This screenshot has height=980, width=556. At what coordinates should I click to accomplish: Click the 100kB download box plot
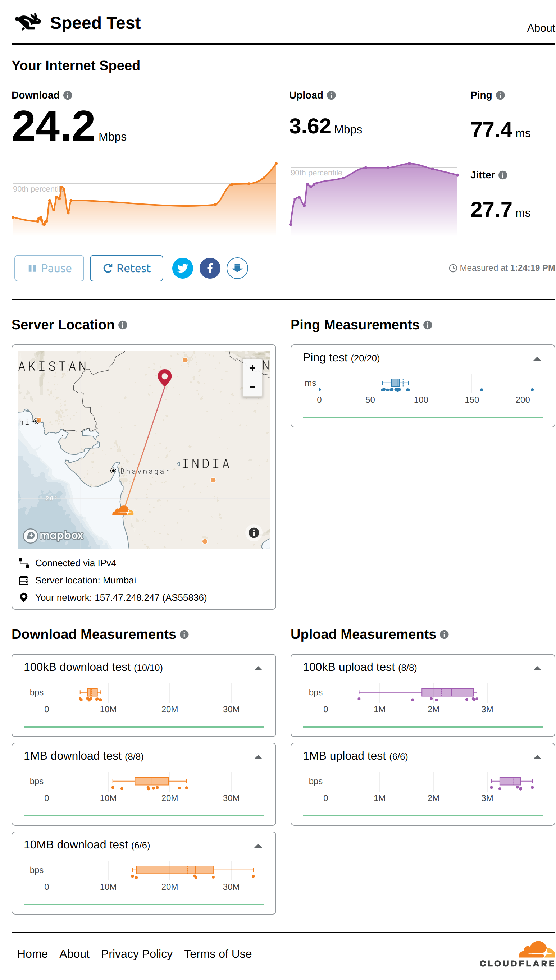tap(91, 692)
